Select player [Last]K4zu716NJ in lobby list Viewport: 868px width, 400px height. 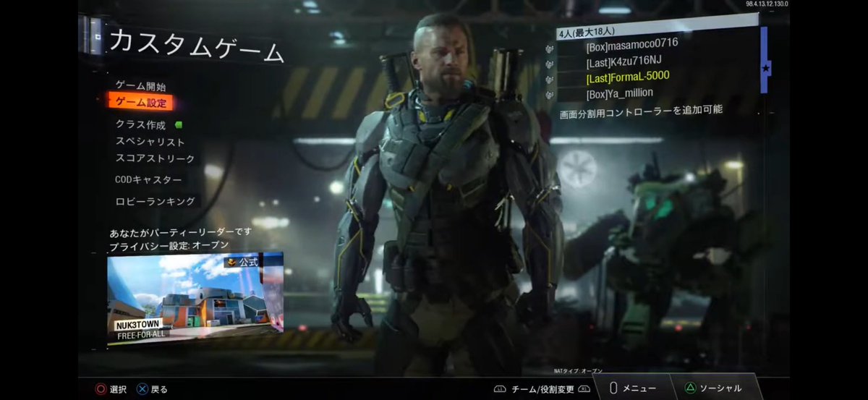624,61
